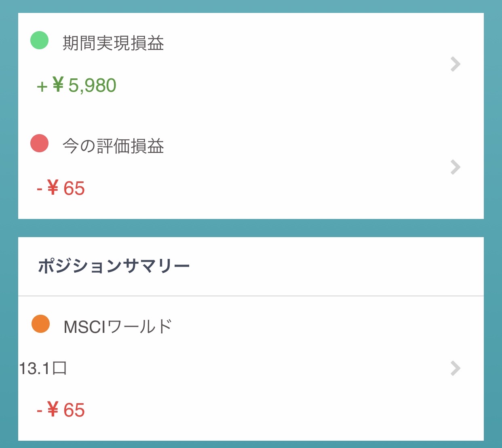Click the -¥65 amount under MSCIワールド
The width and height of the screenshot is (502, 448).
click(61, 410)
